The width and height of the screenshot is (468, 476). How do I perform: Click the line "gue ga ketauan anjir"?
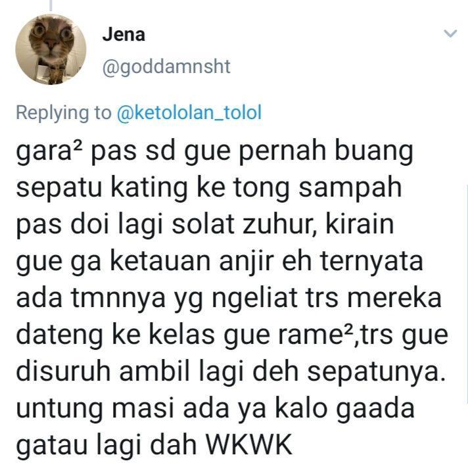click(220, 262)
